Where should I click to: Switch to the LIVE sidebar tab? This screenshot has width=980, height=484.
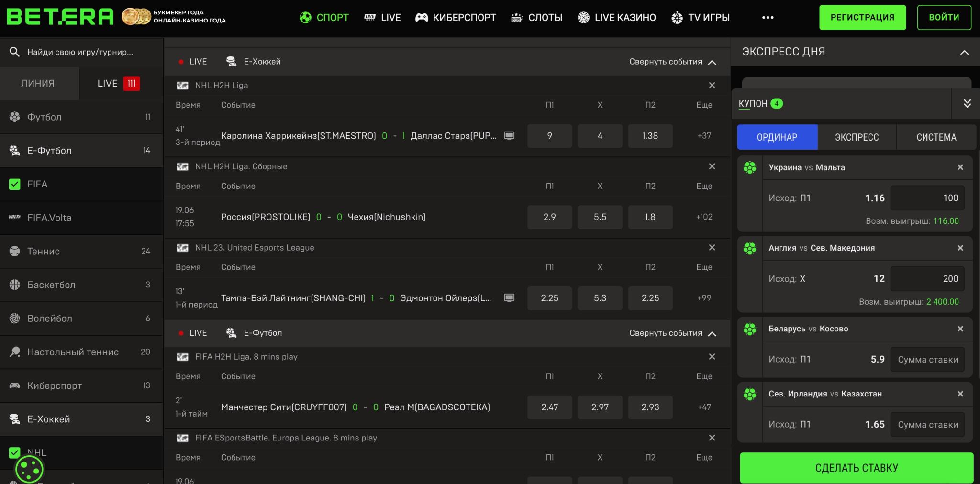tap(122, 84)
